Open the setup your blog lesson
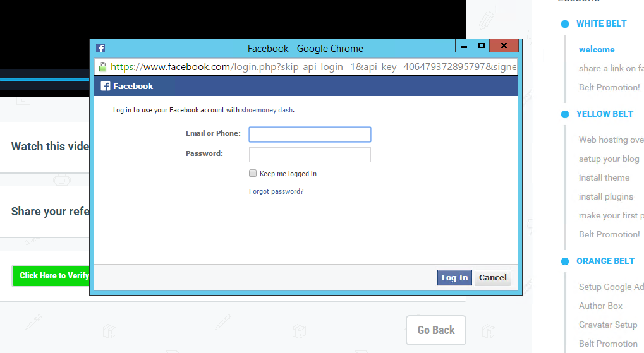Viewport: 644px width, 353px height. tap(609, 159)
